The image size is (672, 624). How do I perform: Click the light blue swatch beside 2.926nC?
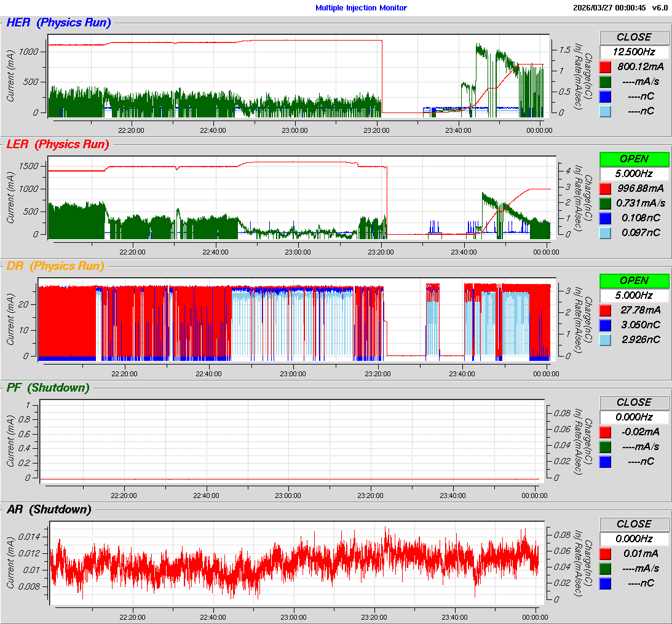tap(605, 339)
